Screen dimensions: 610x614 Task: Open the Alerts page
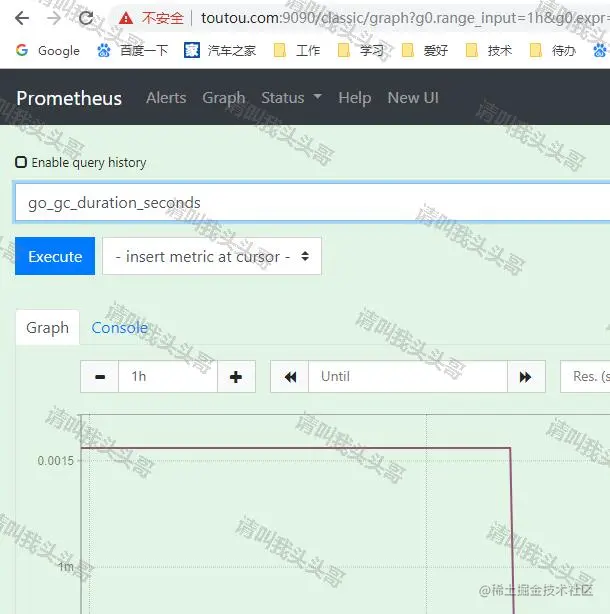point(166,98)
